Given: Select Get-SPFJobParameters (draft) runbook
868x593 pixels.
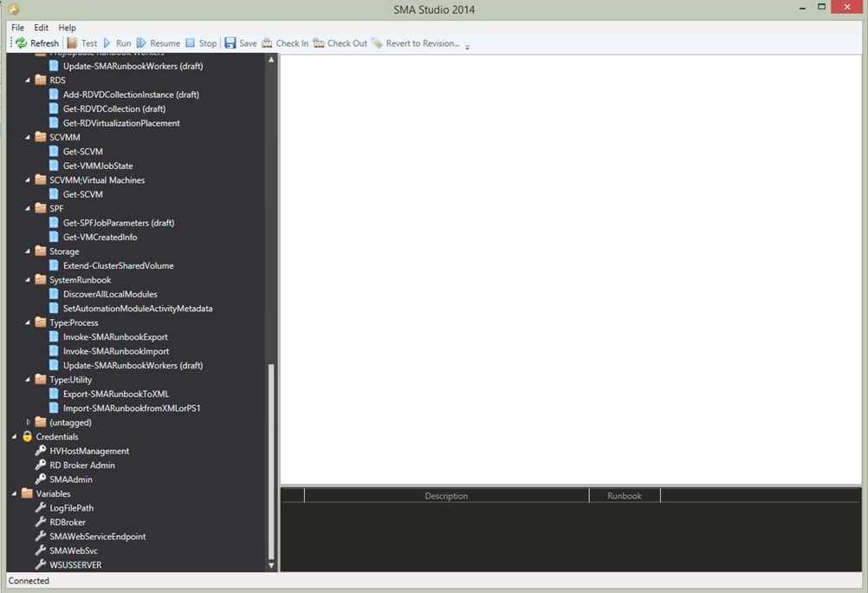Looking at the screenshot, I should tap(119, 223).
